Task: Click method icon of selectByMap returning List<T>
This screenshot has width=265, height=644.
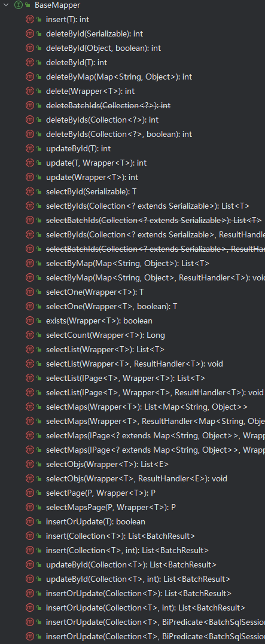Action: [29, 263]
